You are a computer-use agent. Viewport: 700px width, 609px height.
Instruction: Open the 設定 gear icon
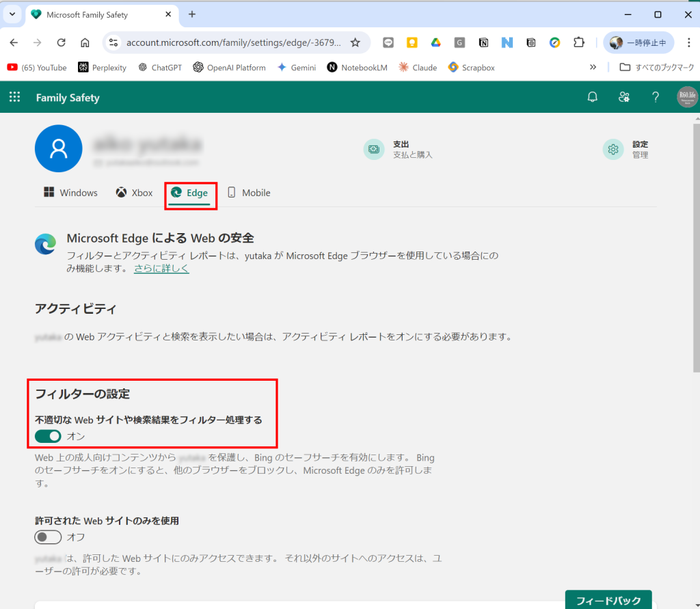613,149
